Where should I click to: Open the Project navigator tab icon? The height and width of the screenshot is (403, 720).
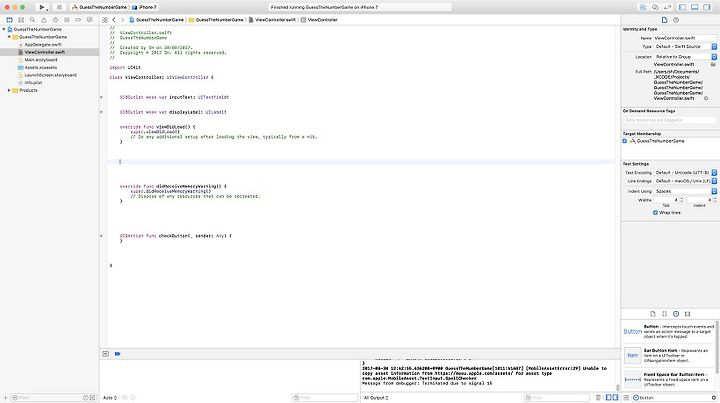coord(9,20)
